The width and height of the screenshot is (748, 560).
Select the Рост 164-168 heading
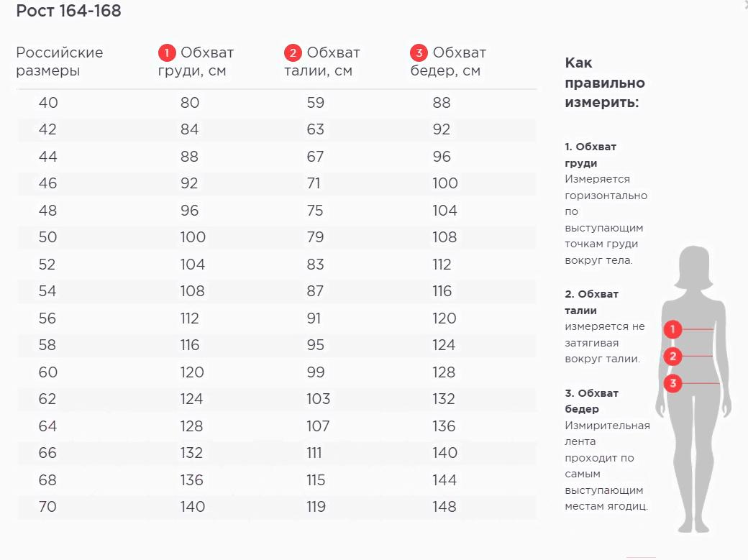(68, 12)
